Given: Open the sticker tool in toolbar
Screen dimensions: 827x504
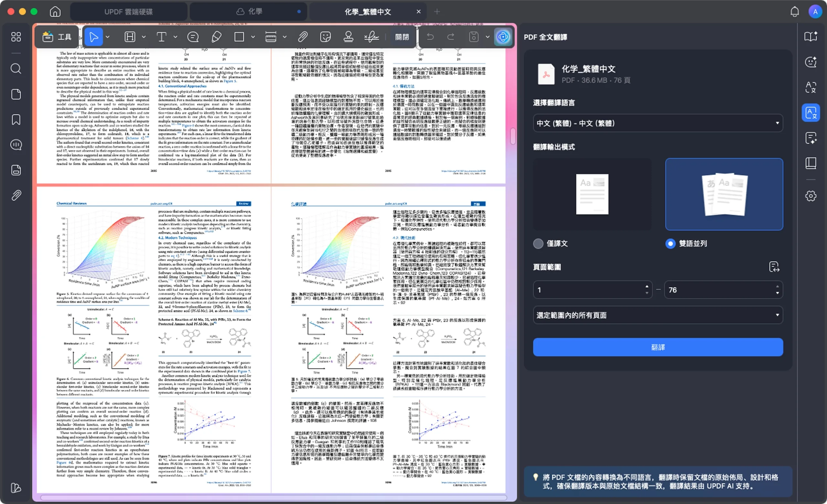Looking at the screenshot, I should 325,36.
